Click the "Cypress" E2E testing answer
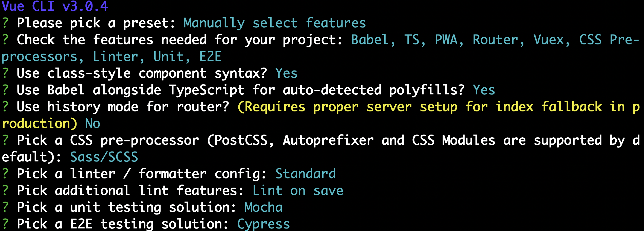Screen dimensions: 644x231 tap(263, 224)
